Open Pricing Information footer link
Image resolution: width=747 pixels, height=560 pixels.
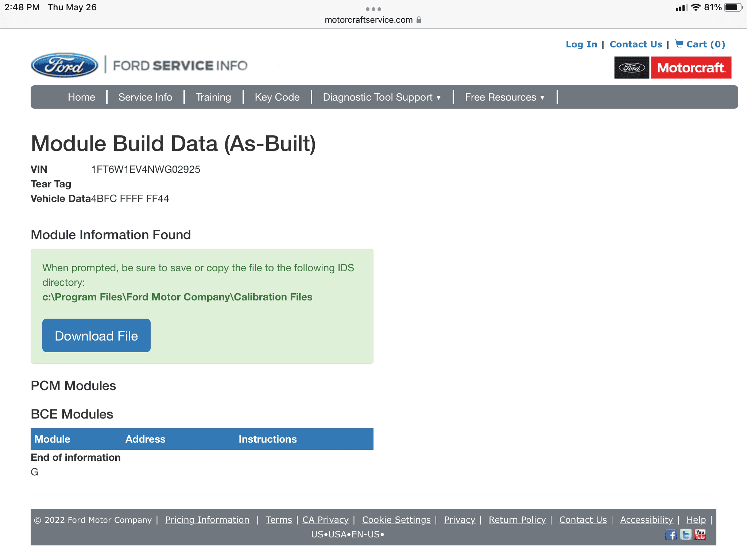tap(207, 520)
